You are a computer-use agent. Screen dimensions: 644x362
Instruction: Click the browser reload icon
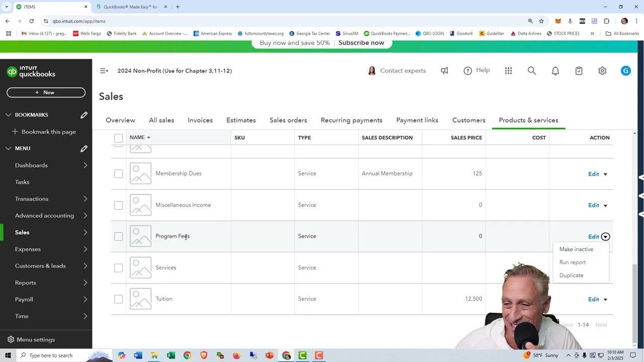click(x=31, y=21)
